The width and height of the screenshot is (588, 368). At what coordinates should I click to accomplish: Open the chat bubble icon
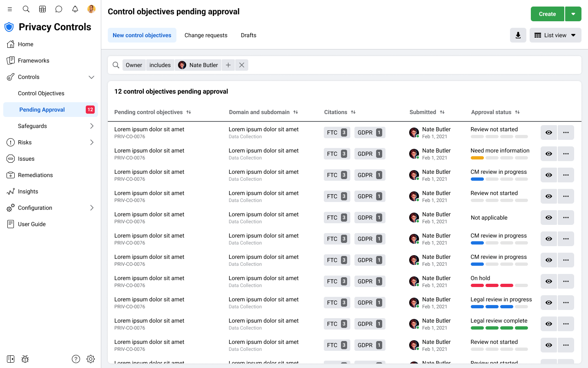(x=59, y=9)
